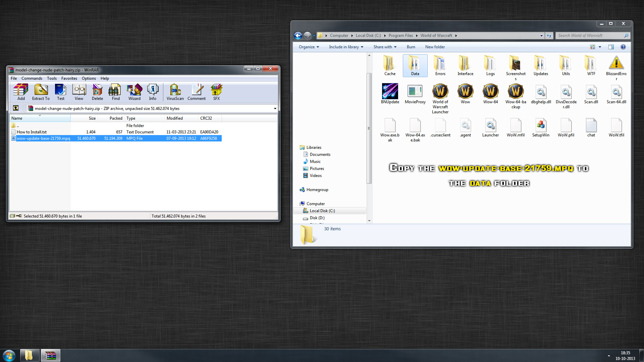The width and height of the screenshot is (644, 362).
Task: Select the Wow-64 executable icon
Action: coord(490,94)
